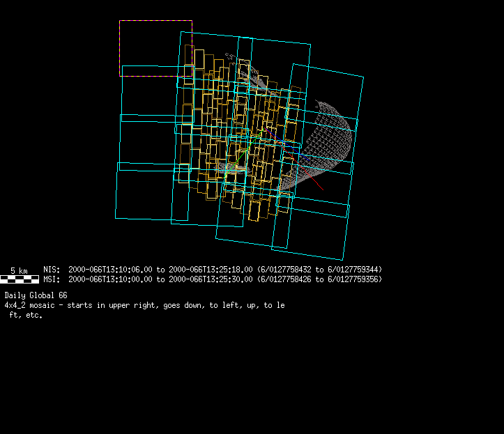Viewport: 504px width, 434px height.
Task: Click NIS end time 2000-066T13:25:18.00
Action: [x=211, y=270]
